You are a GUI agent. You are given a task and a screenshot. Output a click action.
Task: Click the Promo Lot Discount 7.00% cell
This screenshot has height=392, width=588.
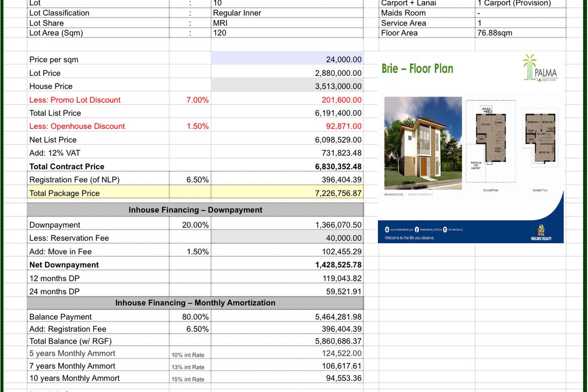pos(190,100)
